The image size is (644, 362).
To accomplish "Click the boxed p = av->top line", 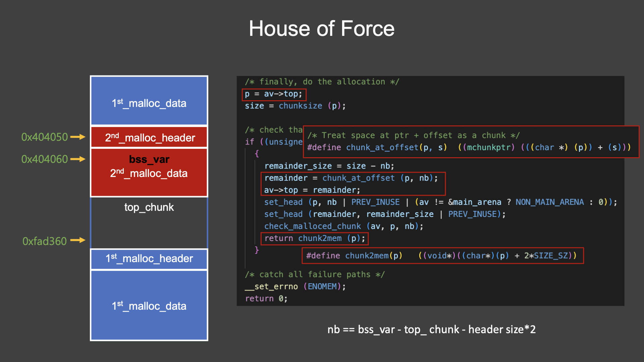I will [274, 94].
